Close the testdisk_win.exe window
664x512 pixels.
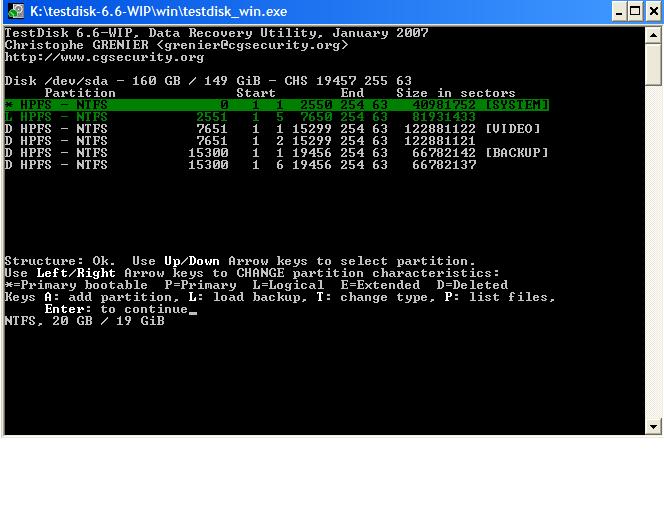(654, 11)
